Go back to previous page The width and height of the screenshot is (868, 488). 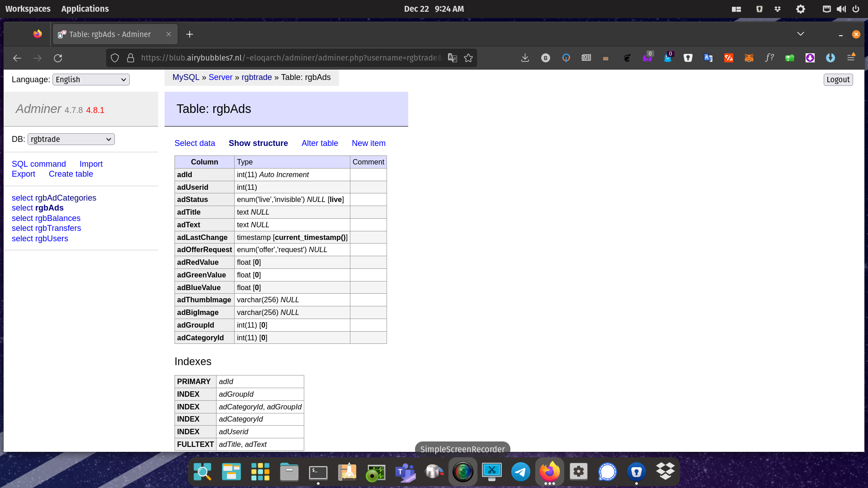click(17, 58)
